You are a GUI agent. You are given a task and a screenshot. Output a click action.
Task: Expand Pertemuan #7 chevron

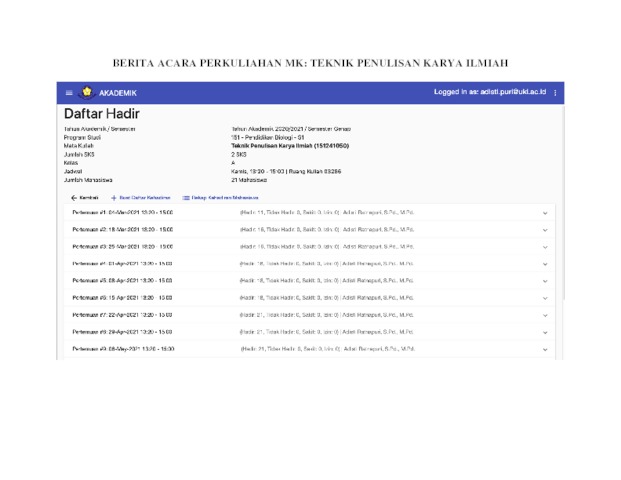545,316
